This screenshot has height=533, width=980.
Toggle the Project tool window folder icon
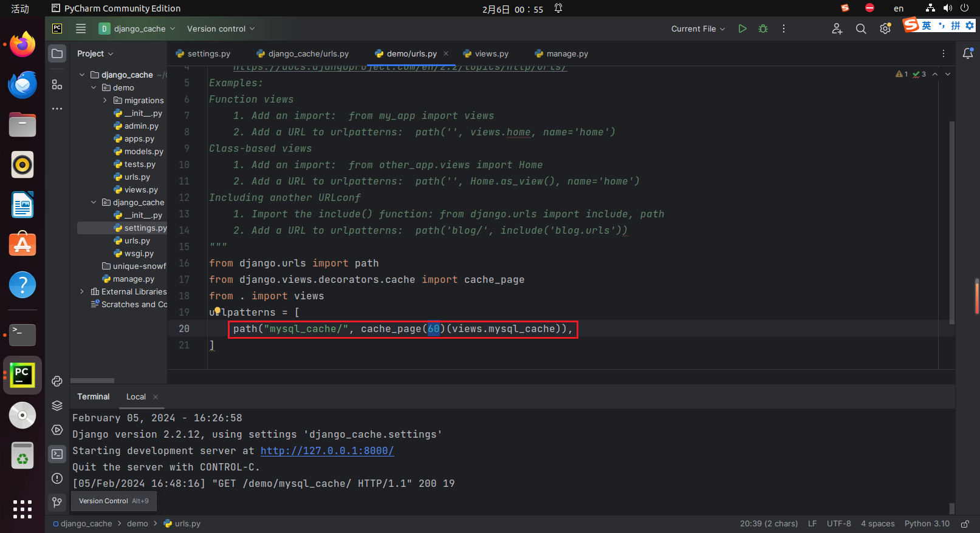(x=57, y=53)
